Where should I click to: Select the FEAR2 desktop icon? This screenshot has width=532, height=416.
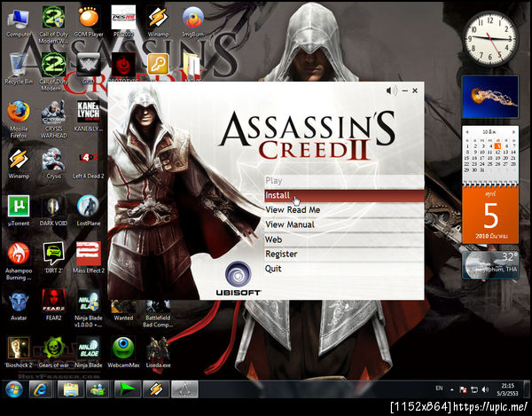click(x=53, y=305)
